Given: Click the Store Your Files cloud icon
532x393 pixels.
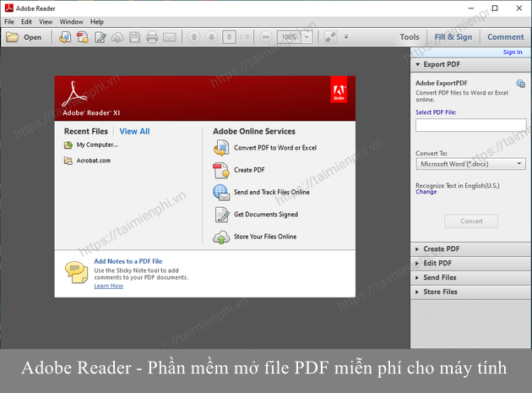Looking at the screenshot, I should click(x=221, y=237).
